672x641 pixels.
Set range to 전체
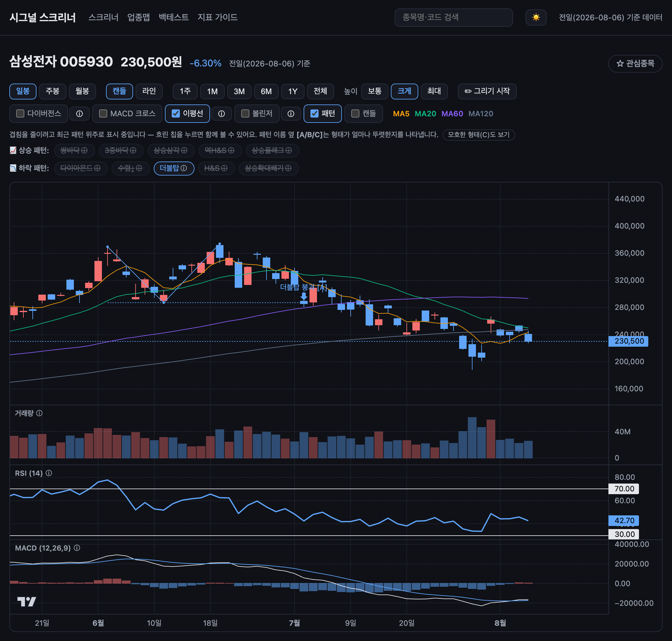pyautogui.click(x=320, y=91)
